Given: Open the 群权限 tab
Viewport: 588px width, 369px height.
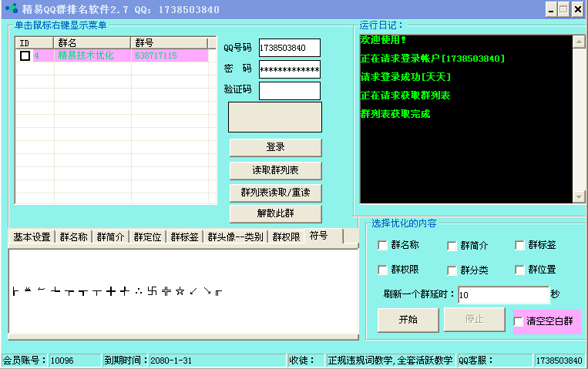Looking at the screenshot, I should tap(286, 237).
